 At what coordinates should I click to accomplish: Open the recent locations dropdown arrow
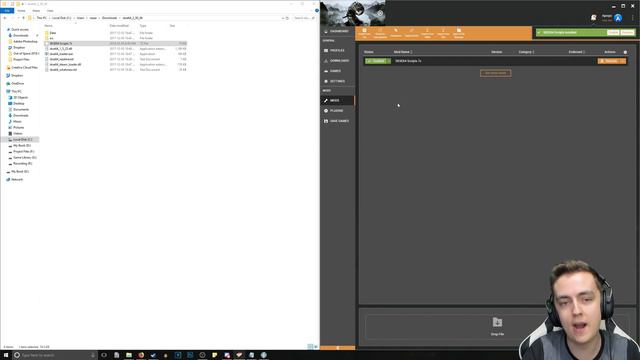18,18
